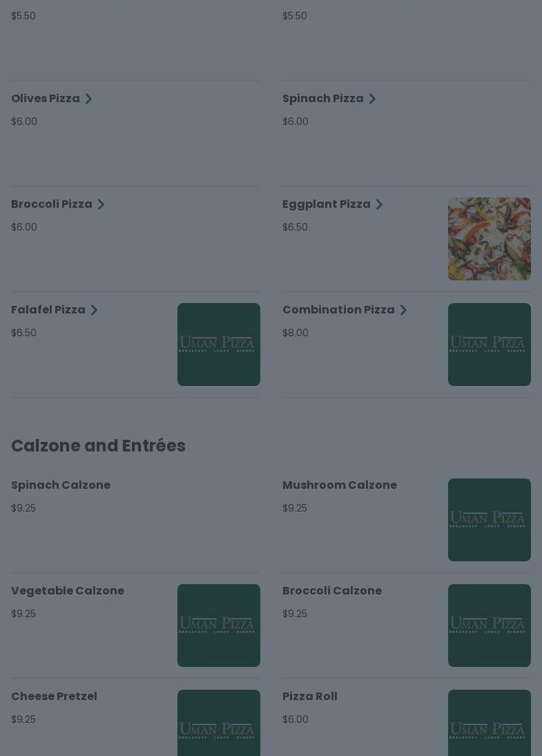Click the Combination Pizza logo thumbnail

click(489, 345)
